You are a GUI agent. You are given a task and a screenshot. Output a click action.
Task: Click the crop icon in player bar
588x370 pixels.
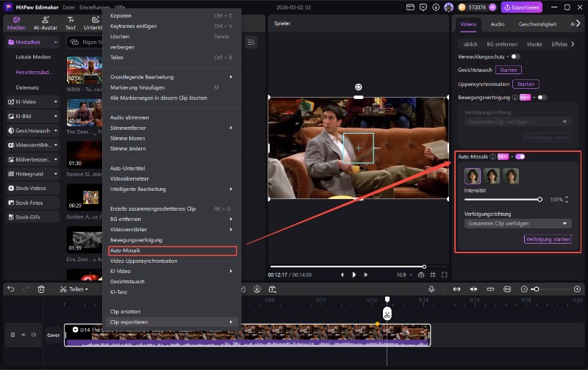point(433,275)
